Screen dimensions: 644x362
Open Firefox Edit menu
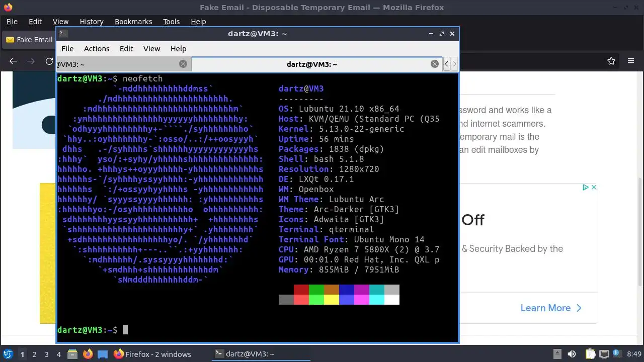pyautogui.click(x=35, y=22)
